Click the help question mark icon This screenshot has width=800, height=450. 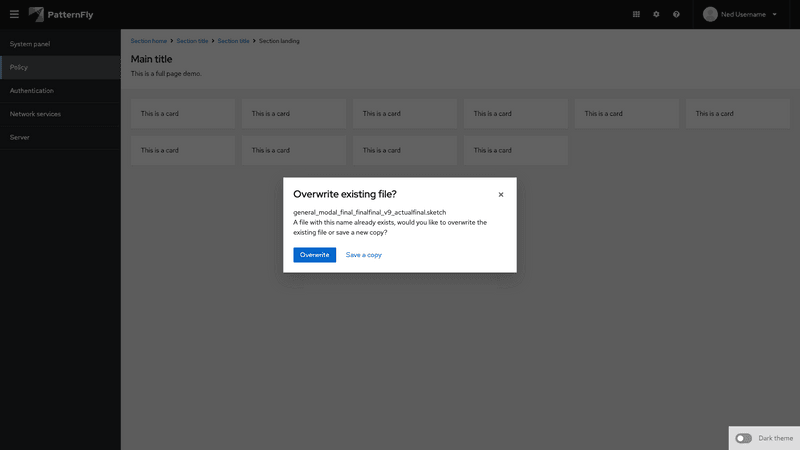(x=676, y=14)
